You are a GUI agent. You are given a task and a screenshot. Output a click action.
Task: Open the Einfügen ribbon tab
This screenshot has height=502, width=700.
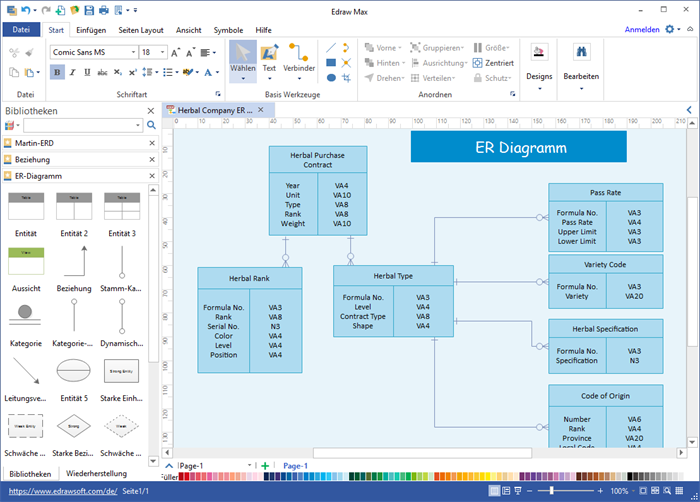click(91, 30)
